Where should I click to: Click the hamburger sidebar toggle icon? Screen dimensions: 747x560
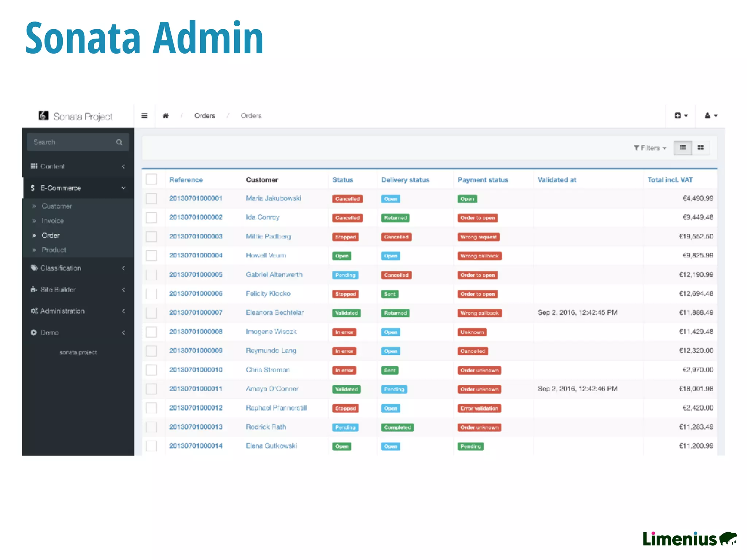(144, 116)
